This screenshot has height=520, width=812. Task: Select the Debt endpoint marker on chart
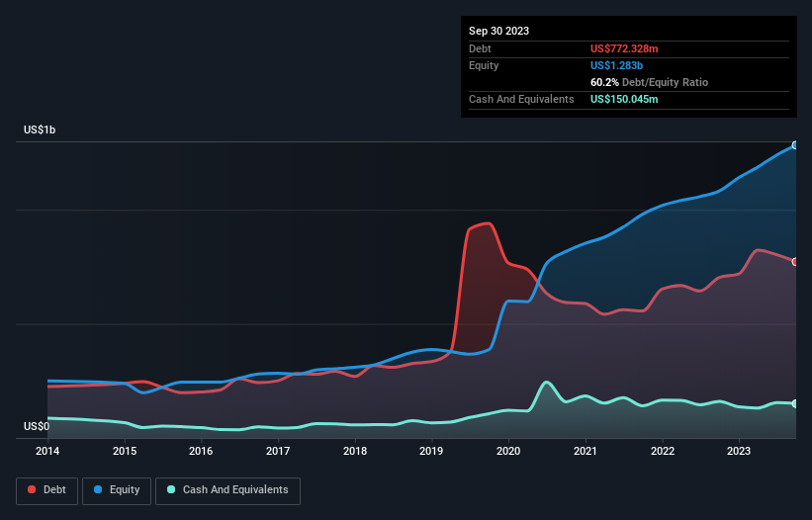[795, 262]
